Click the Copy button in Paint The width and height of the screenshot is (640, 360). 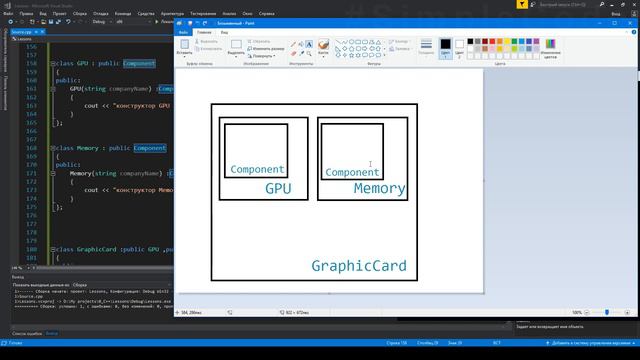coord(209,49)
